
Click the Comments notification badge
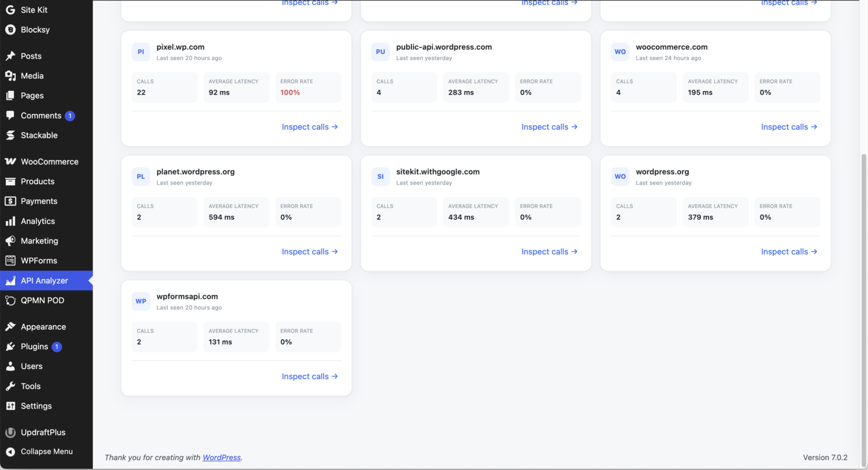70,116
